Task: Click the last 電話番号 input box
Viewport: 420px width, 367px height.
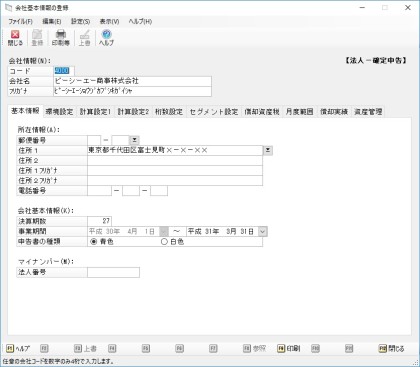Action: coord(159,191)
